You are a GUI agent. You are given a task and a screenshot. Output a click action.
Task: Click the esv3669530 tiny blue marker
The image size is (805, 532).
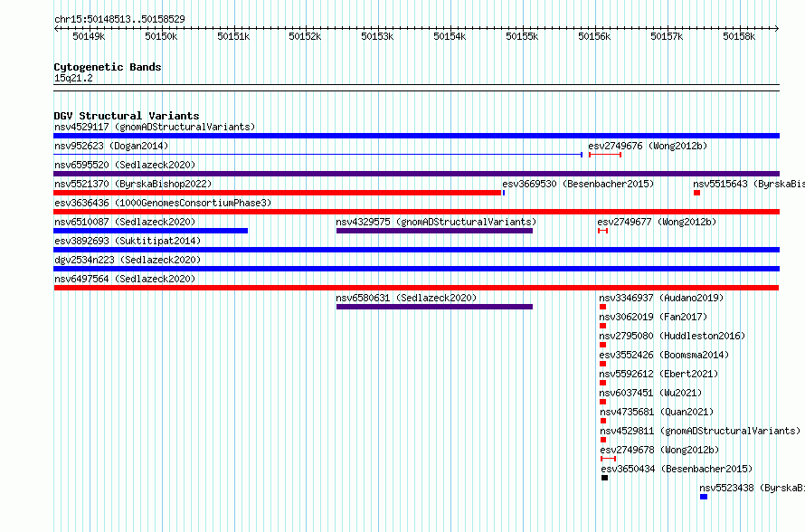pos(504,193)
